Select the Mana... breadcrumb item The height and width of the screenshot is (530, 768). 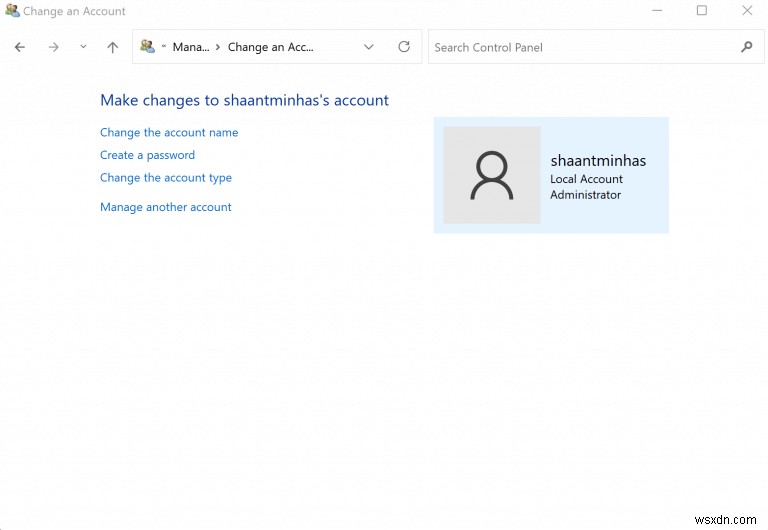pyautogui.click(x=190, y=47)
